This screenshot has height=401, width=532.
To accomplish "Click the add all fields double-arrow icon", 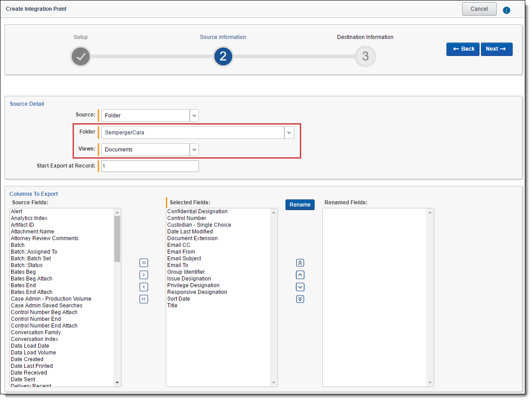I will 143,263.
